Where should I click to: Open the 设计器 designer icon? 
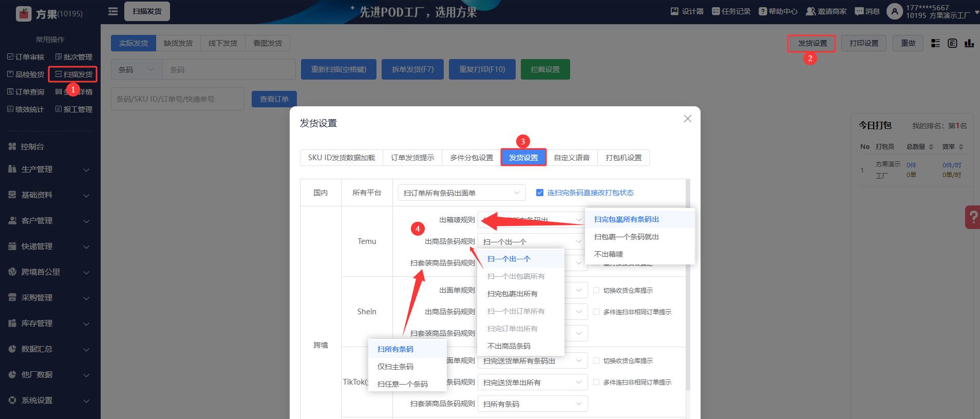(x=674, y=11)
